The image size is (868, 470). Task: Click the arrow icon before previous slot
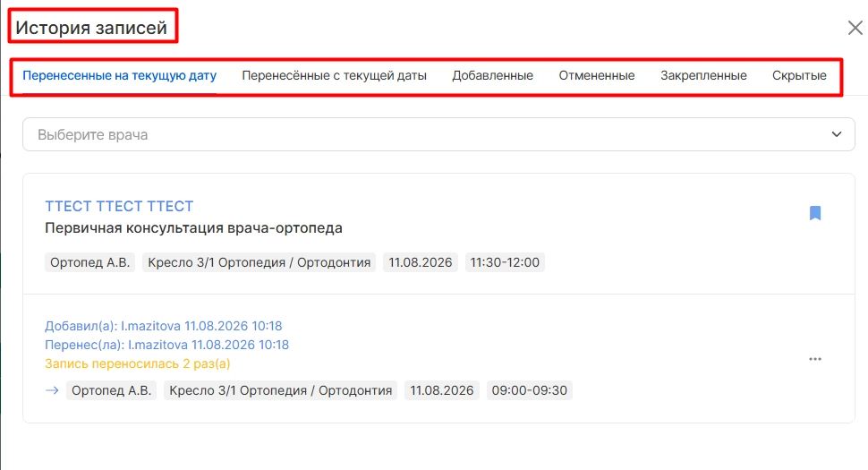52,390
